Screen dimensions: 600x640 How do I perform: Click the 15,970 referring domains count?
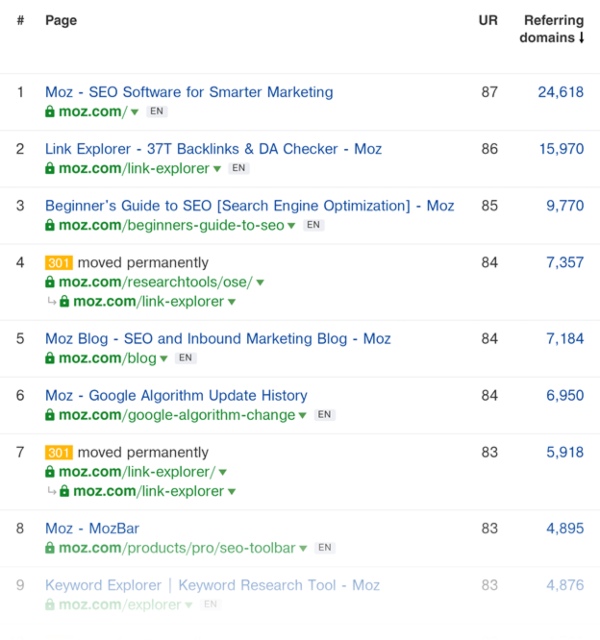[x=560, y=149]
